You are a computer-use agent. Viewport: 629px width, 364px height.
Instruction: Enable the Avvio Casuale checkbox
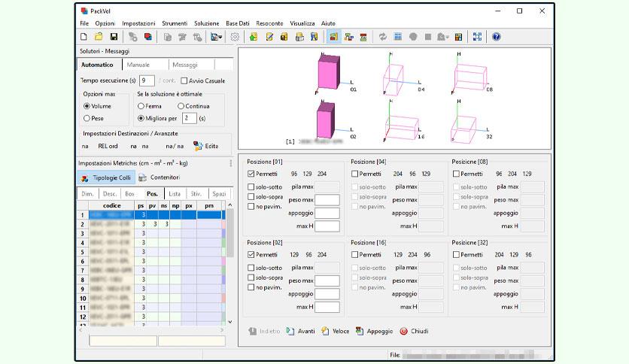[184, 80]
